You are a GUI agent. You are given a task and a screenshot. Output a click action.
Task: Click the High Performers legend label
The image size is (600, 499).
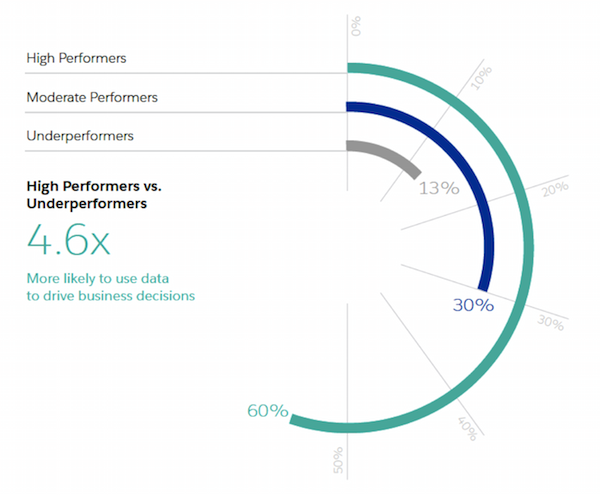coord(76,58)
